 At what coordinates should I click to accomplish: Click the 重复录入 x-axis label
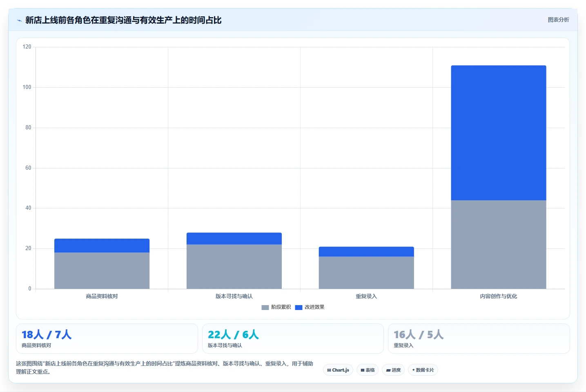(366, 296)
